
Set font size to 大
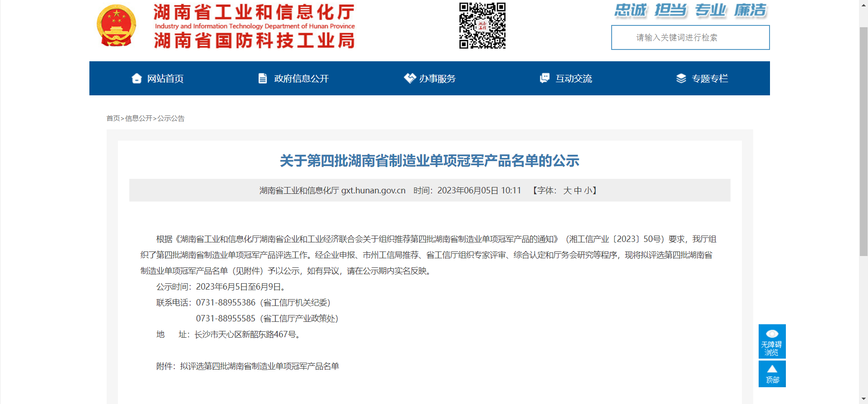click(567, 191)
